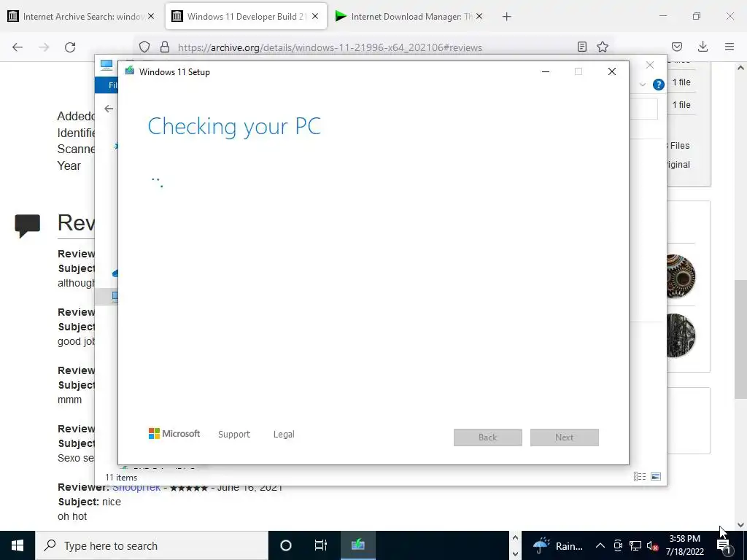
Task: Switch to Internet Archive Search tab
Action: click(82, 16)
